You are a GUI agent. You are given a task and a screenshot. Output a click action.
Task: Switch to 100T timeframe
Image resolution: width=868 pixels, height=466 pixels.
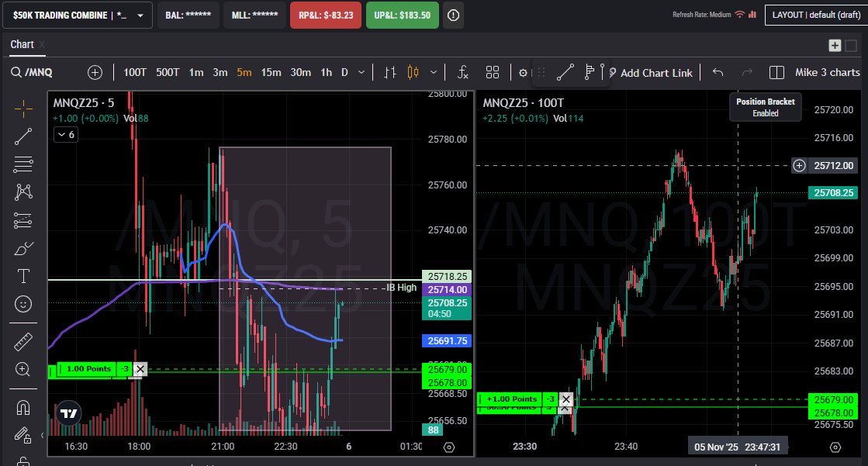coord(134,73)
